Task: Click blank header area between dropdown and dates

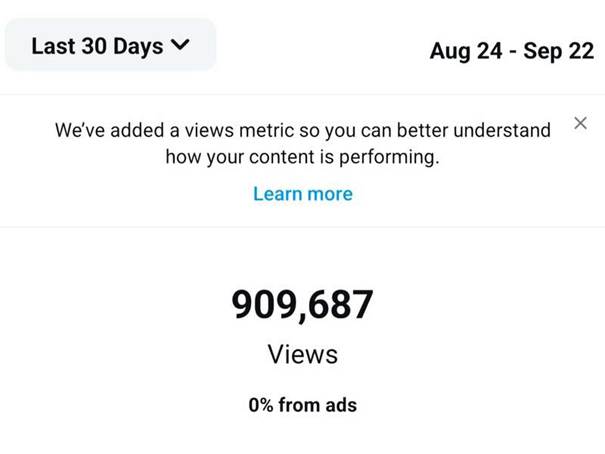Action: pos(320,48)
